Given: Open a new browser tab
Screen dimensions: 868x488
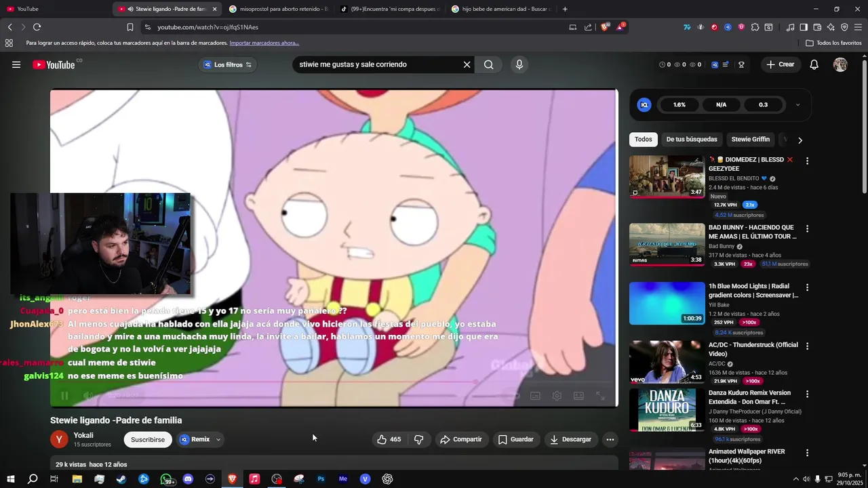Looking at the screenshot, I should (x=565, y=9).
